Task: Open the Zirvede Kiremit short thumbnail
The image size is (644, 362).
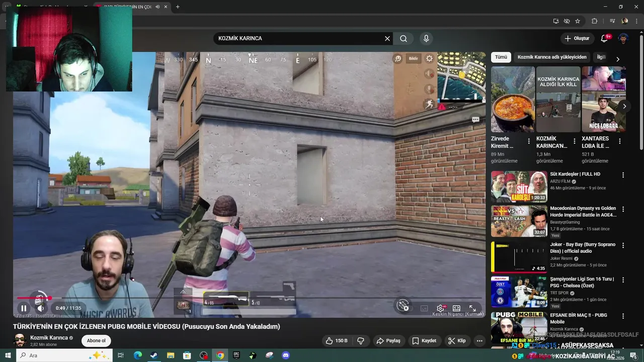Action: 513,99
